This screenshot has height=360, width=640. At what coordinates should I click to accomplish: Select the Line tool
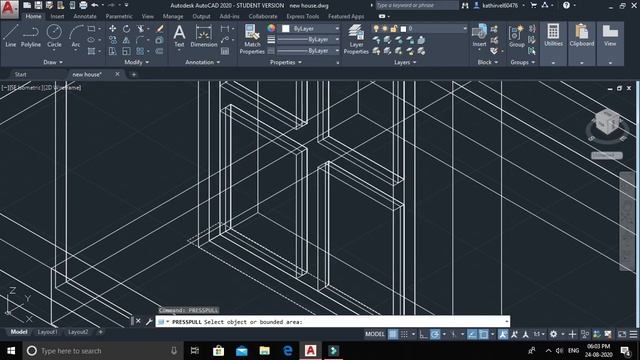click(11, 35)
